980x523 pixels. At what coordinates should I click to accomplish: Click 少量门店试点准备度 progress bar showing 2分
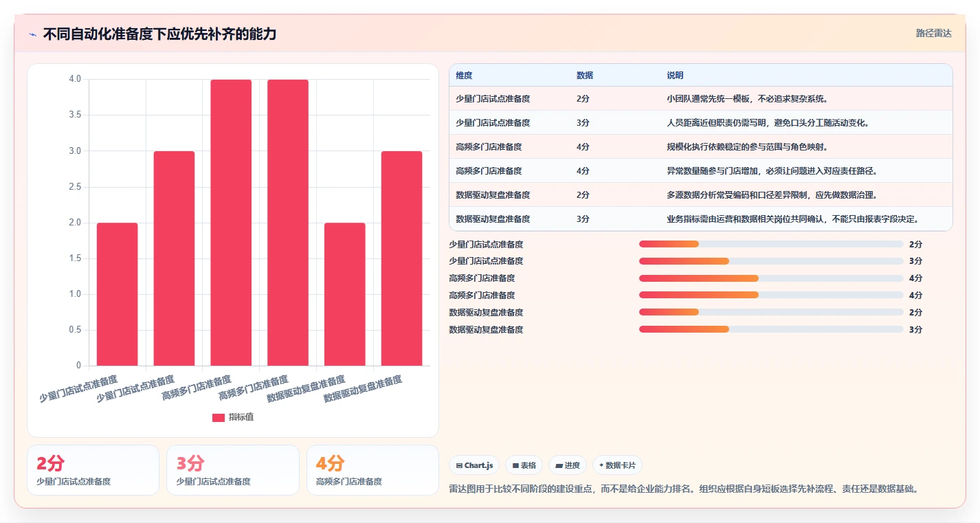click(x=771, y=244)
